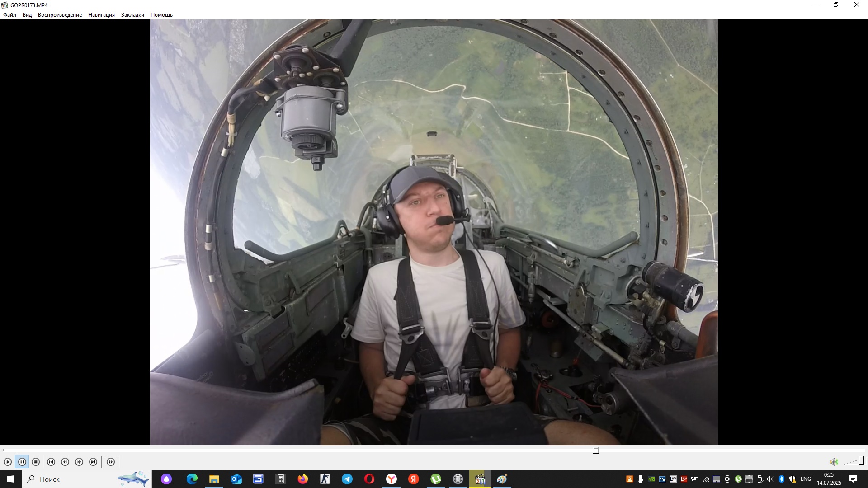Mute the player volume speaker icon
Image resolution: width=868 pixels, height=488 pixels.
pyautogui.click(x=834, y=462)
